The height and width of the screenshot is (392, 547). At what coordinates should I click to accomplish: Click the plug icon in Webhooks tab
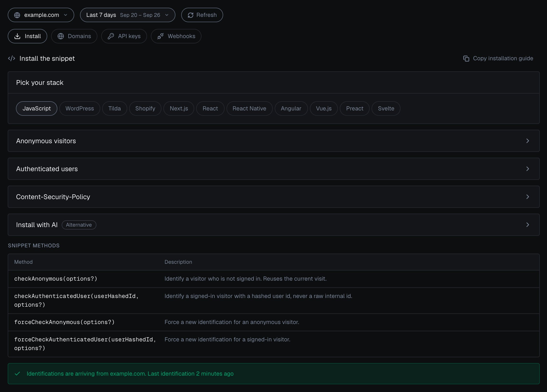point(160,36)
